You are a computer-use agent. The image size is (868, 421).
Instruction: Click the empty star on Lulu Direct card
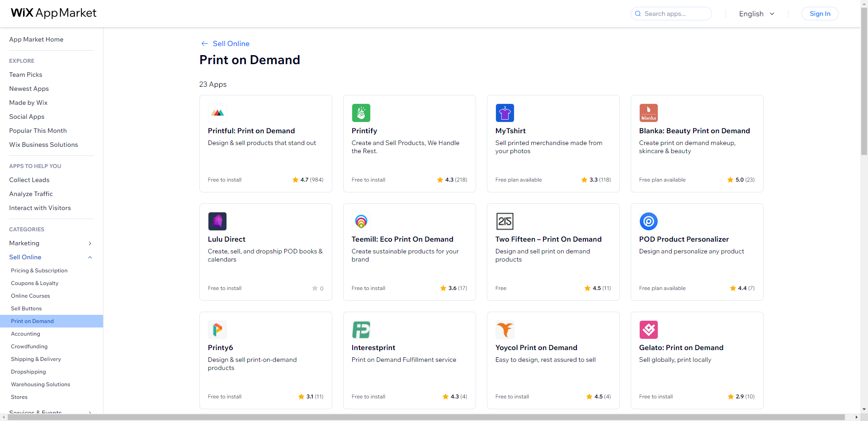315,288
